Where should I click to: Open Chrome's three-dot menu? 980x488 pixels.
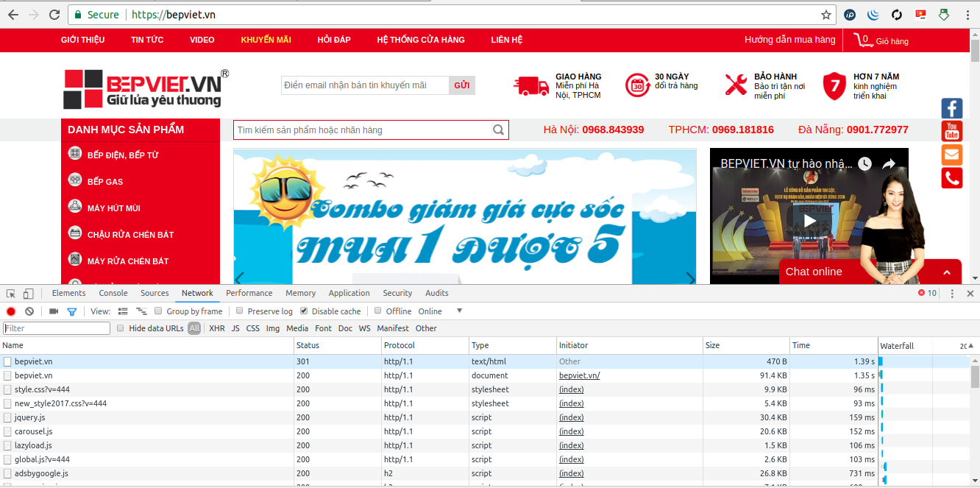[966, 15]
